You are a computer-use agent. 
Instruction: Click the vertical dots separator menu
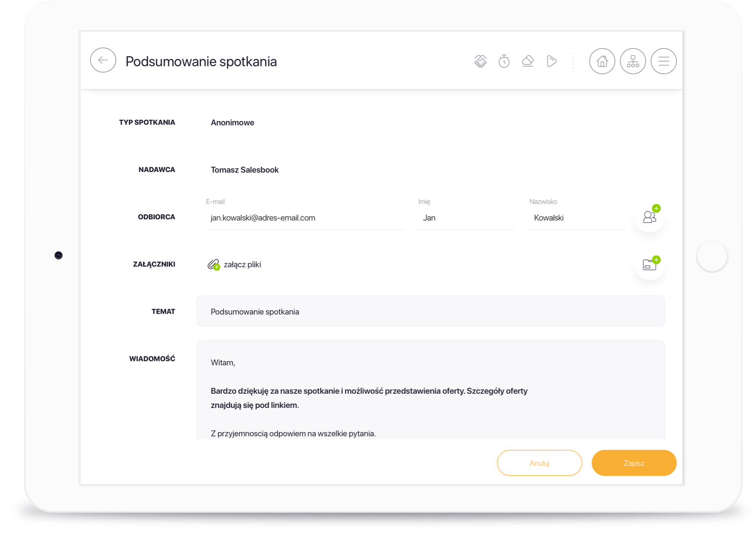[573, 61]
